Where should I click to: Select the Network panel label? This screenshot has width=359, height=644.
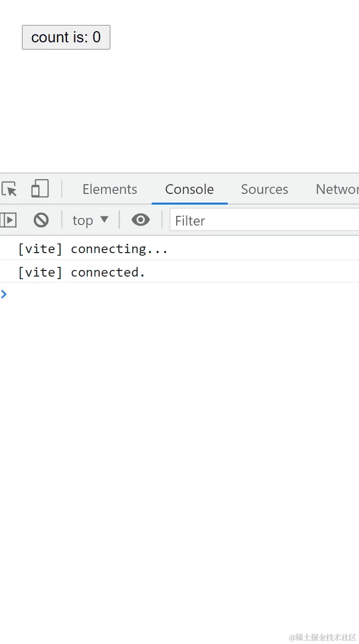point(337,189)
